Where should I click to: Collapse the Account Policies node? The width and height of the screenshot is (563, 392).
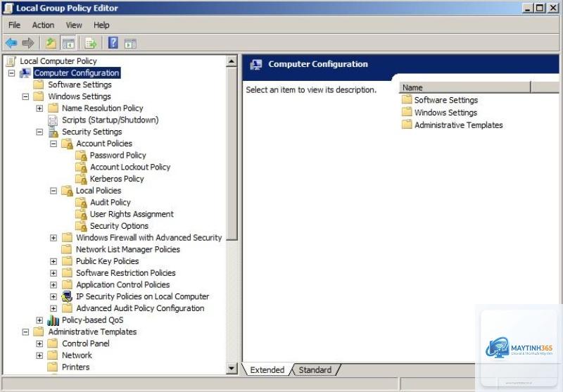(x=53, y=144)
